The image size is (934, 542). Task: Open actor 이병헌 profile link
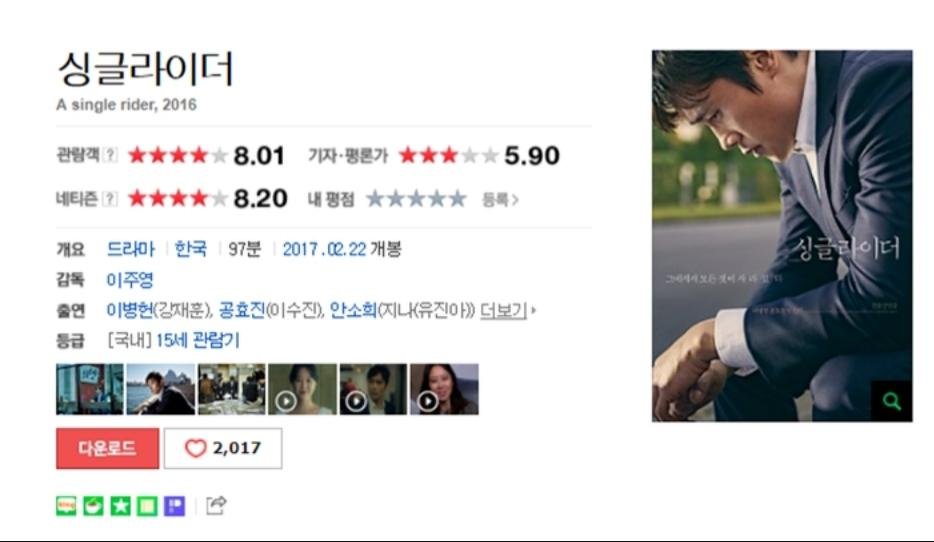[x=130, y=310]
